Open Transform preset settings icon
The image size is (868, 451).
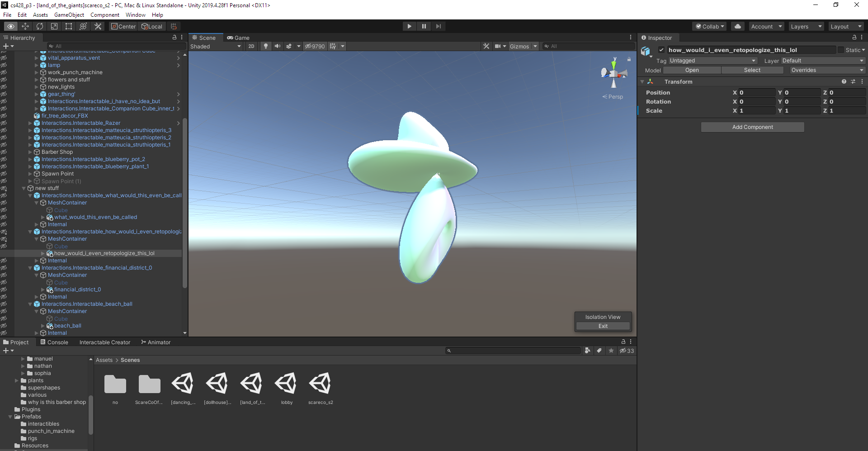853,81
